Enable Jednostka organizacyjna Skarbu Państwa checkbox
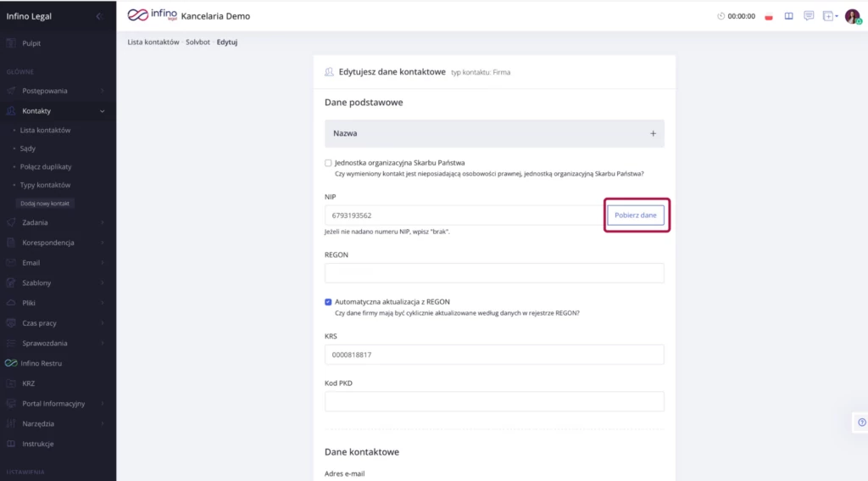 [x=328, y=163]
